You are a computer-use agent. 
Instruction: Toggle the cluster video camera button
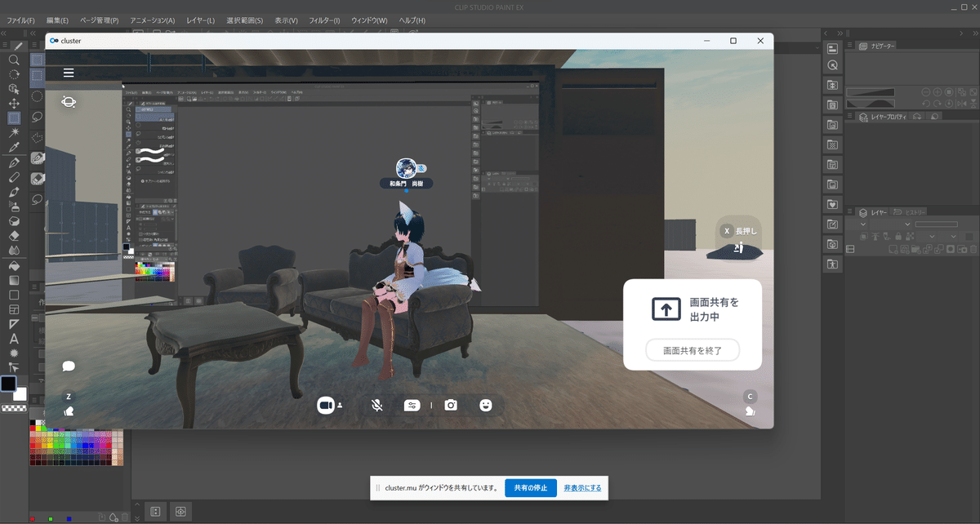[x=326, y=405]
